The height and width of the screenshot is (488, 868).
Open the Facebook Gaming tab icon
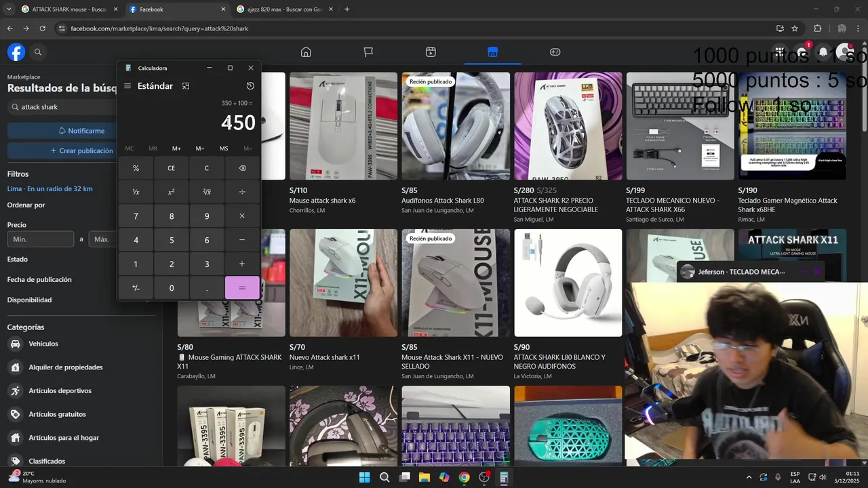point(555,52)
